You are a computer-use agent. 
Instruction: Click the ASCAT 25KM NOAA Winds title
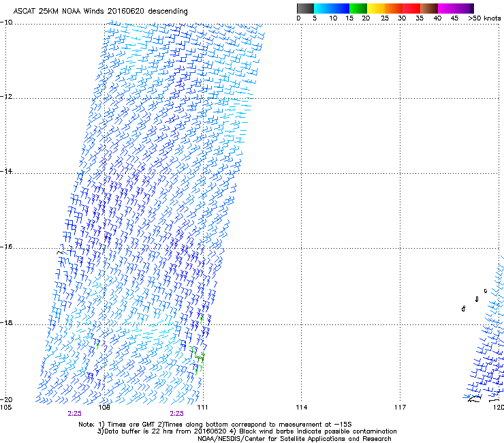coord(100,12)
